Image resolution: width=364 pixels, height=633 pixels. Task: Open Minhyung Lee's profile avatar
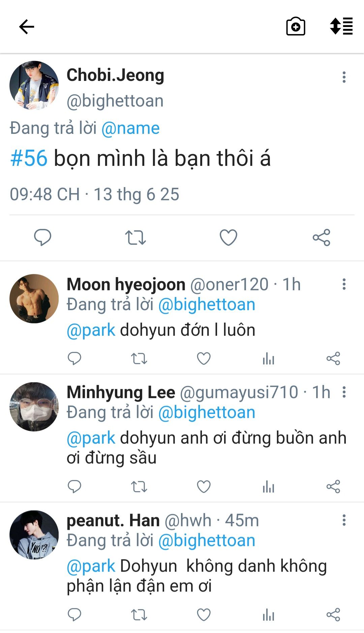[34, 406]
